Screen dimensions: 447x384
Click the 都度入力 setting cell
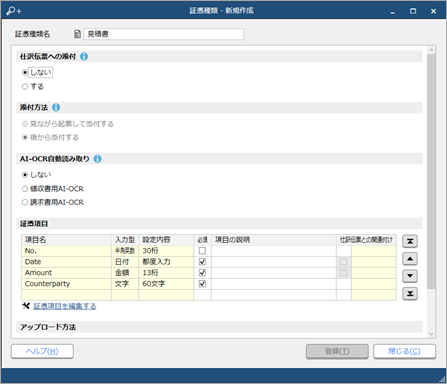[166, 262]
